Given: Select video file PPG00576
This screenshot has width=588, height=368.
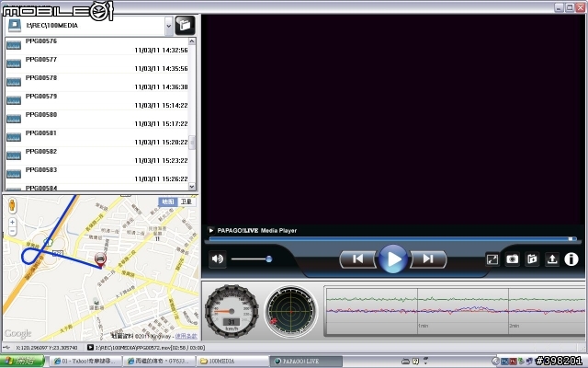Looking at the screenshot, I should click(x=96, y=45).
